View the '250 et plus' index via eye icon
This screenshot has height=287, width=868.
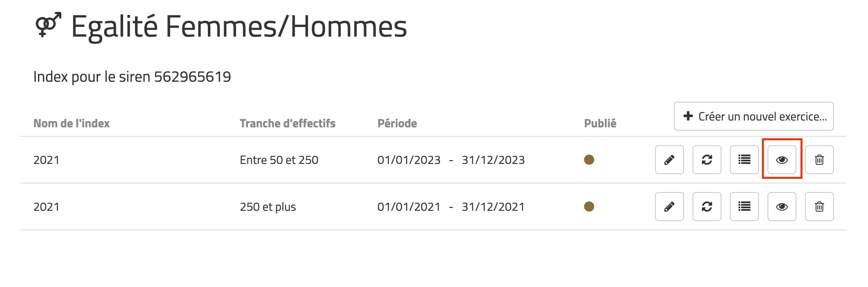pos(782,207)
